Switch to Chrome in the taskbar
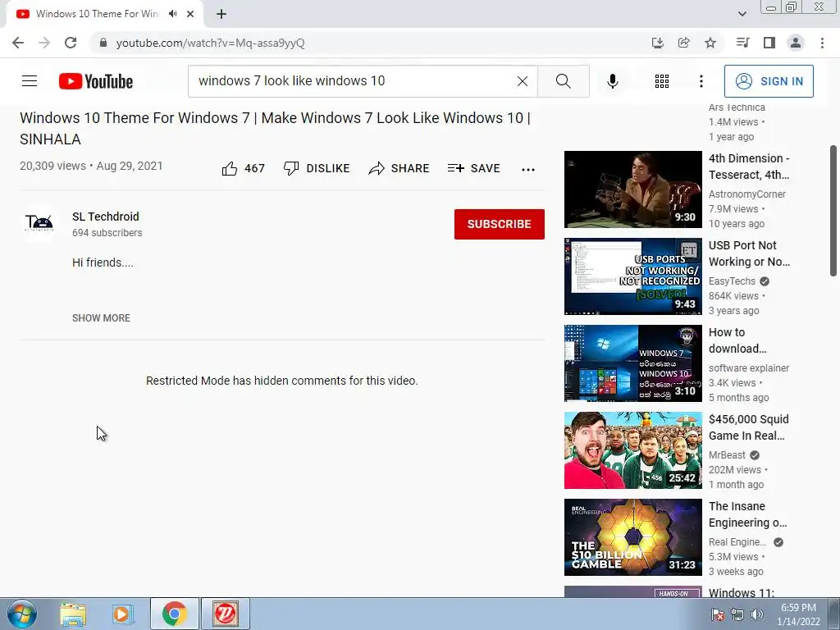Viewport: 840px width, 630px height. 174,614
